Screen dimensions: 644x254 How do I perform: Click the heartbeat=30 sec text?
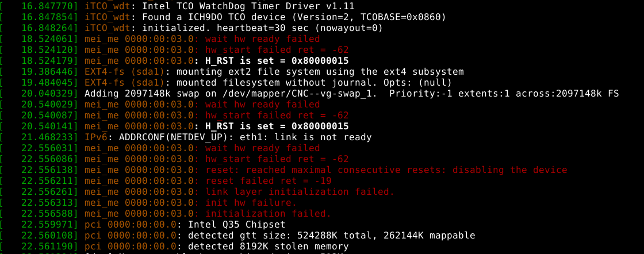247,28
